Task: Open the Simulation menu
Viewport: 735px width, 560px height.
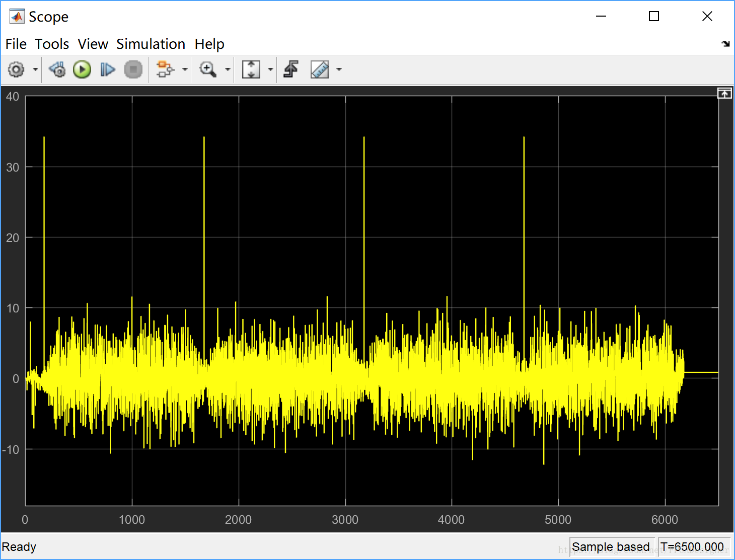Action: click(151, 44)
